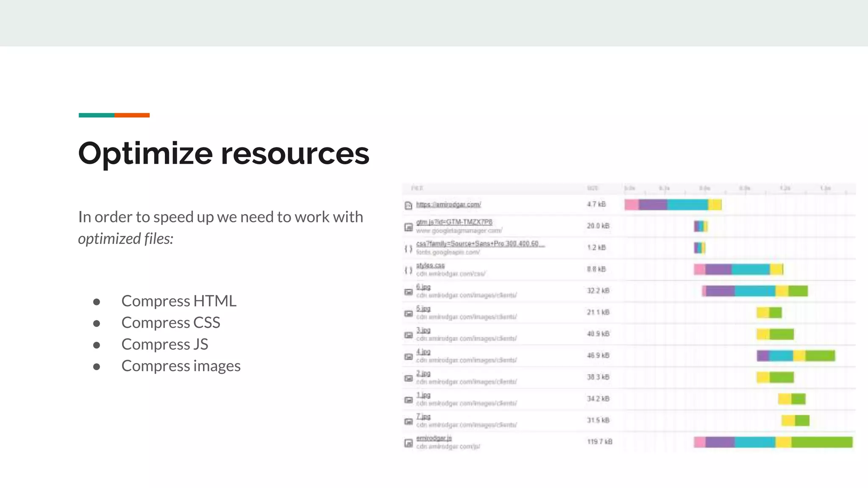Click the italic 'optimized files:' text

126,238
